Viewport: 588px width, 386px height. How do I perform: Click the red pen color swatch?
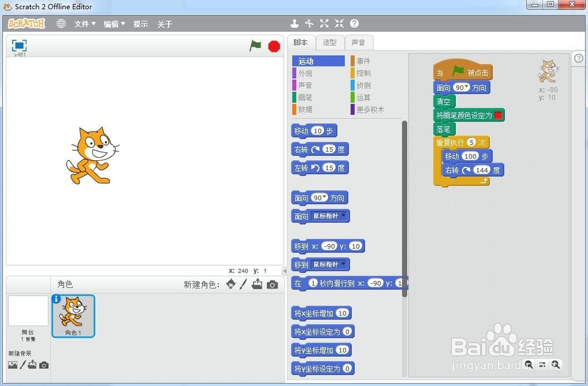pos(498,115)
